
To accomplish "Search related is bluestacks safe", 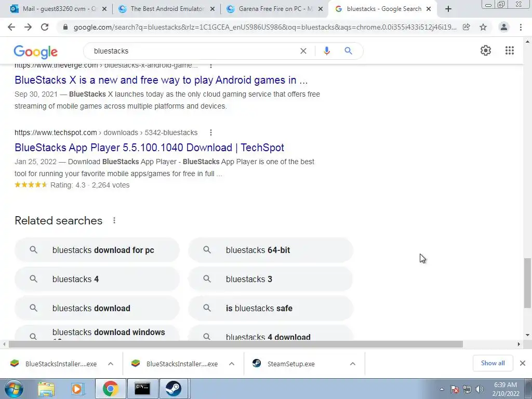I will (270, 309).
